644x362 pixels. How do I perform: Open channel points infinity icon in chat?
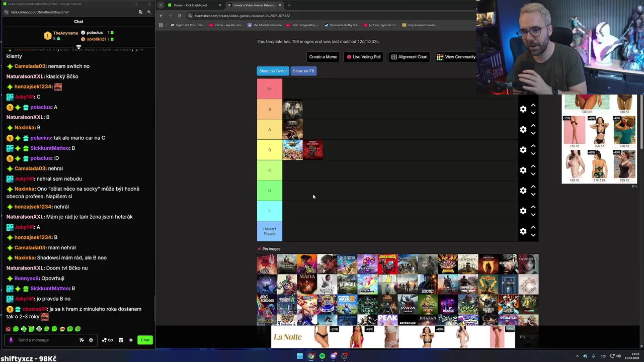click(x=108, y=340)
